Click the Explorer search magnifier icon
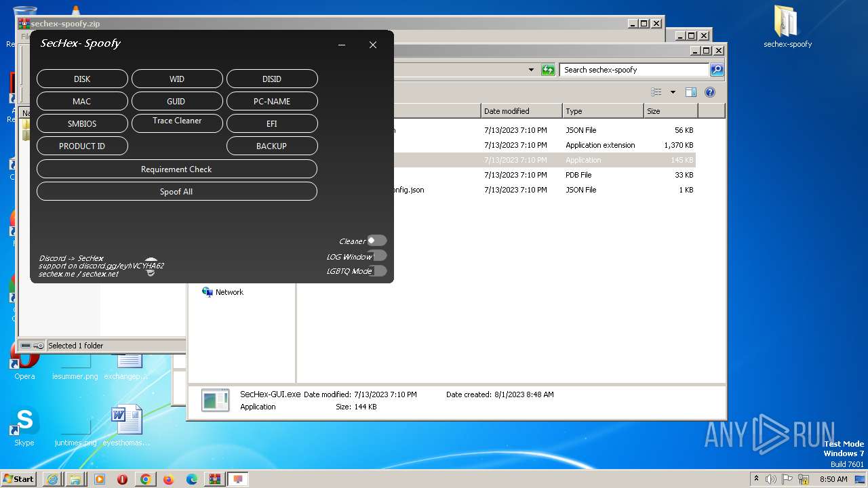The height and width of the screenshot is (488, 868). 717,70
